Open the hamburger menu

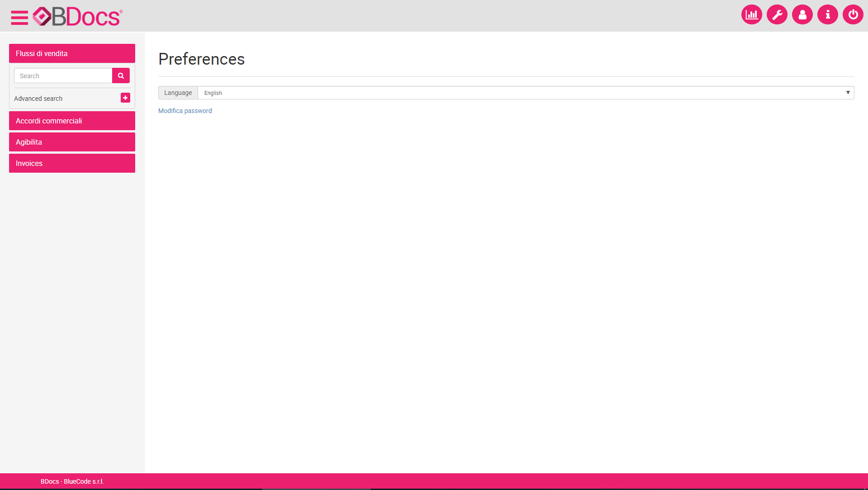click(19, 17)
